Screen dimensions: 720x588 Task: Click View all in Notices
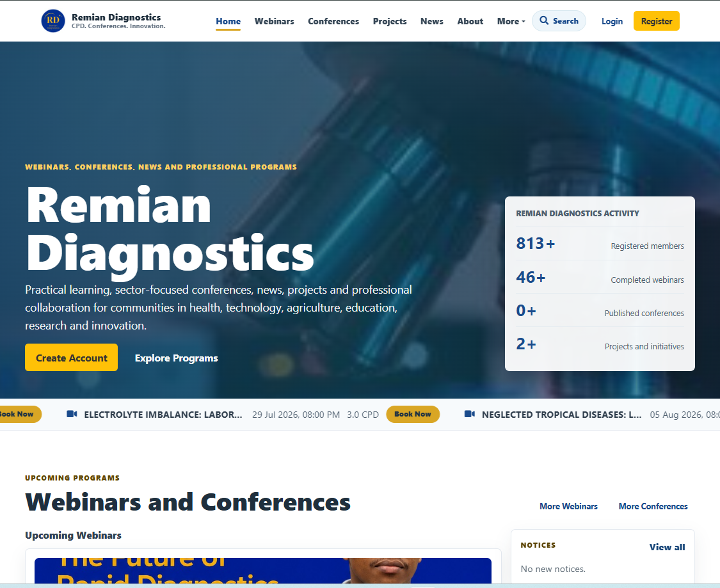coord(667,547)
